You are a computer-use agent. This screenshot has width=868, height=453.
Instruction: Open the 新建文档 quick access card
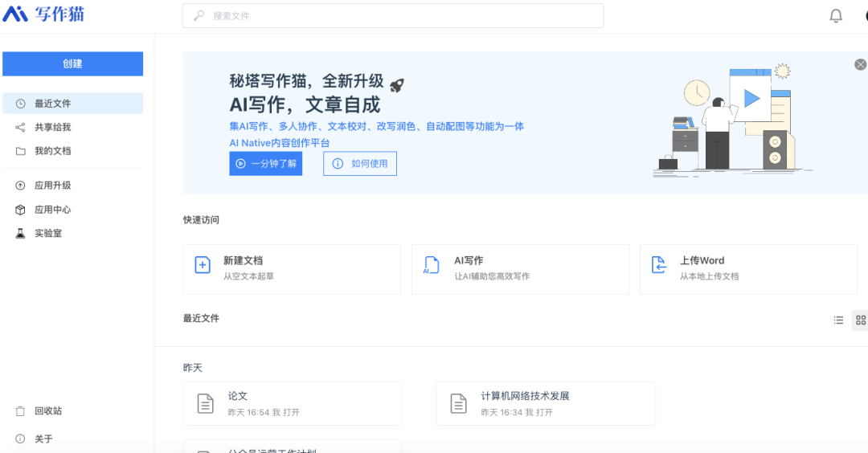[292, 269]
